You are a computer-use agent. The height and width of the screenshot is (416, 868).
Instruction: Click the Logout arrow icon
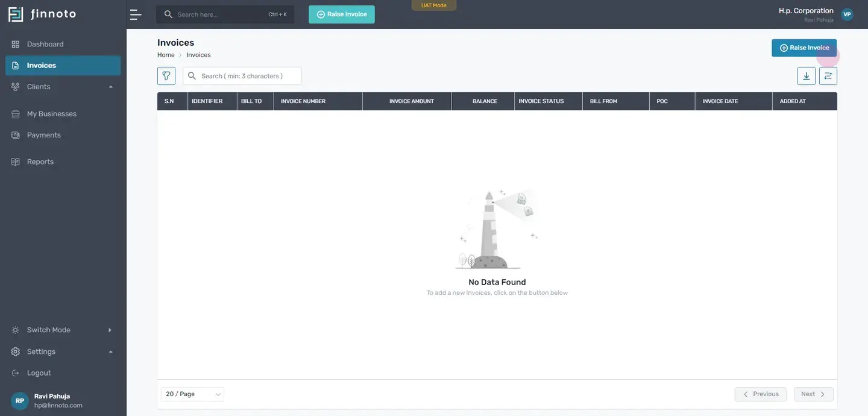pos(16,373)
